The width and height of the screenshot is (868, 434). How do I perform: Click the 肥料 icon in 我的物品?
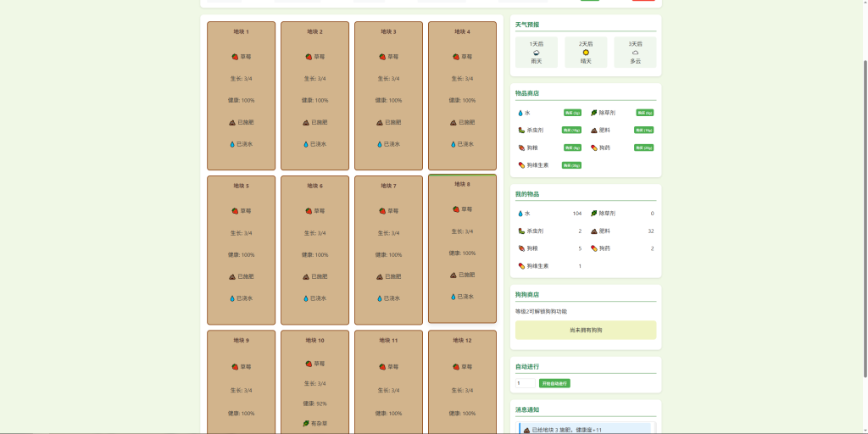[x=594, y=231]
